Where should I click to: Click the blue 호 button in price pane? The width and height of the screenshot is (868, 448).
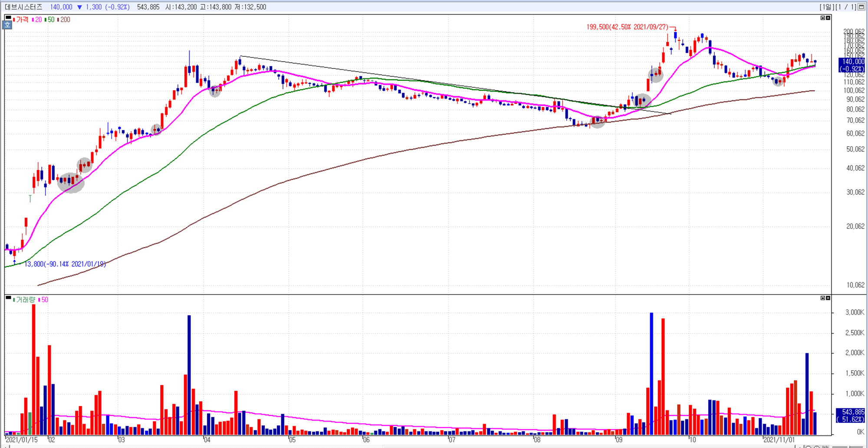(7, 25)
